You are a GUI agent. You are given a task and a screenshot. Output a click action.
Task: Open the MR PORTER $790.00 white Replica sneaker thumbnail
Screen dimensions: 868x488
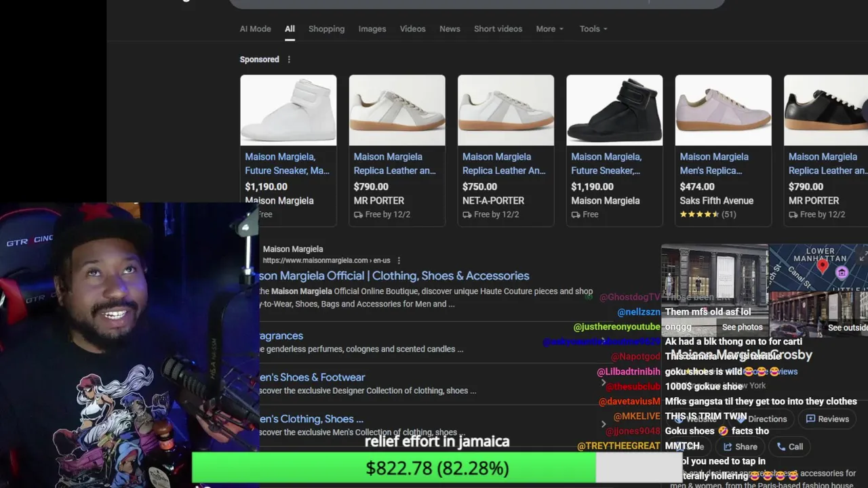[397, 110]
